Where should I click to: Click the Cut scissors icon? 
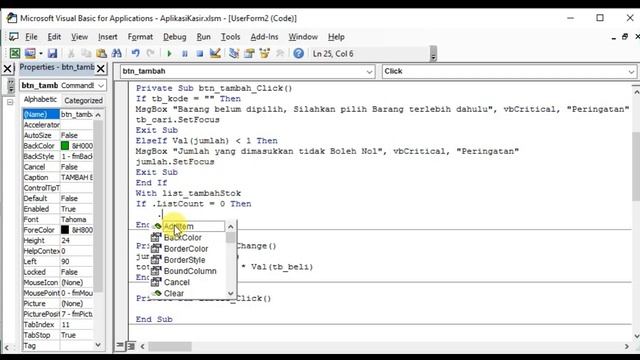pyautogui.click(x=71, y=53)
